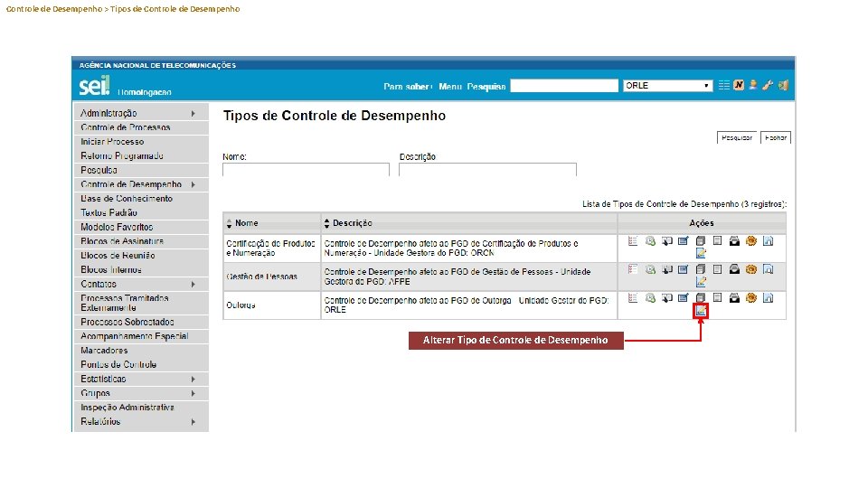
Task: Click the Para saber+ header link
Action: (408, 87)
